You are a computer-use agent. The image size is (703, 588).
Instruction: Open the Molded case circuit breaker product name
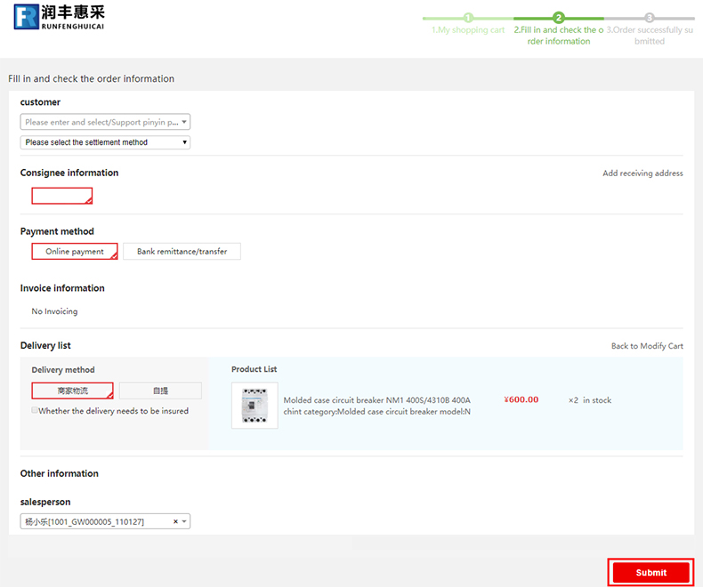tap(376, 400)
